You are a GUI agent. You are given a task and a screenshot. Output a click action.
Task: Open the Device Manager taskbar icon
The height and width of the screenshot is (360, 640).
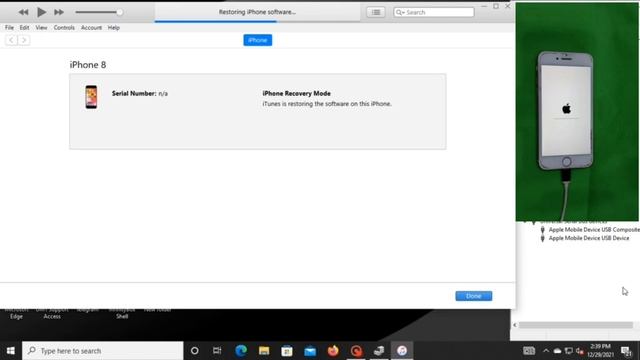click(379, 351)
